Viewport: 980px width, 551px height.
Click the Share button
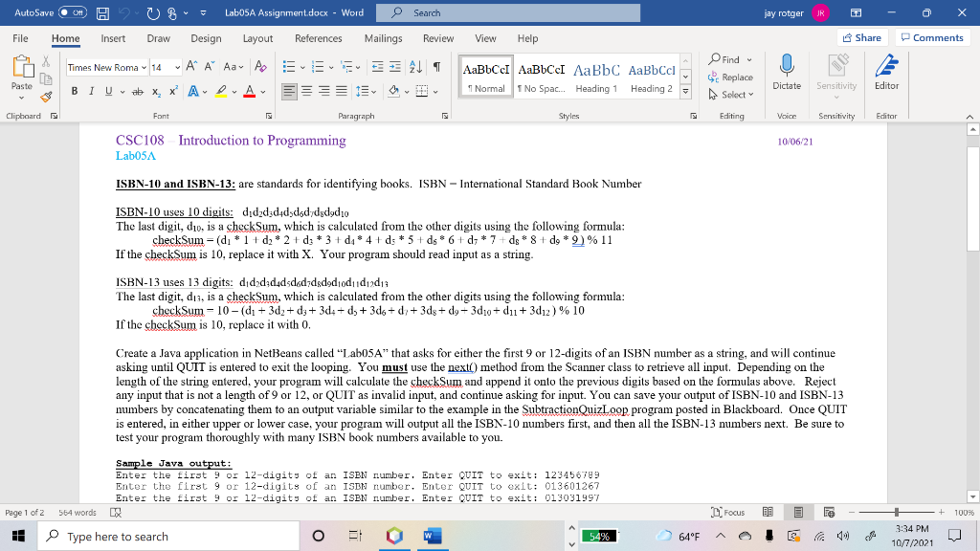point(862,37)
